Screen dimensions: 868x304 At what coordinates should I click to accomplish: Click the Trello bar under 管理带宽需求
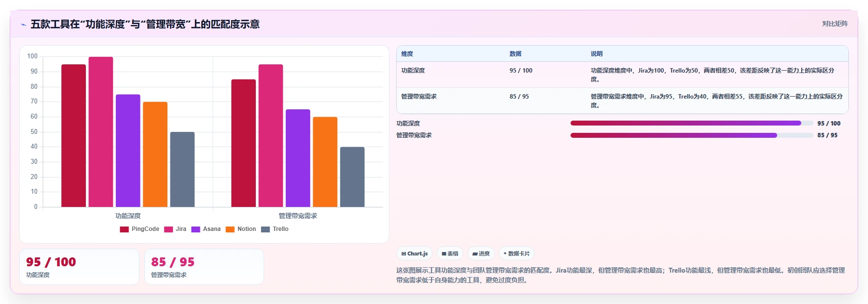(x=353, y=177)
